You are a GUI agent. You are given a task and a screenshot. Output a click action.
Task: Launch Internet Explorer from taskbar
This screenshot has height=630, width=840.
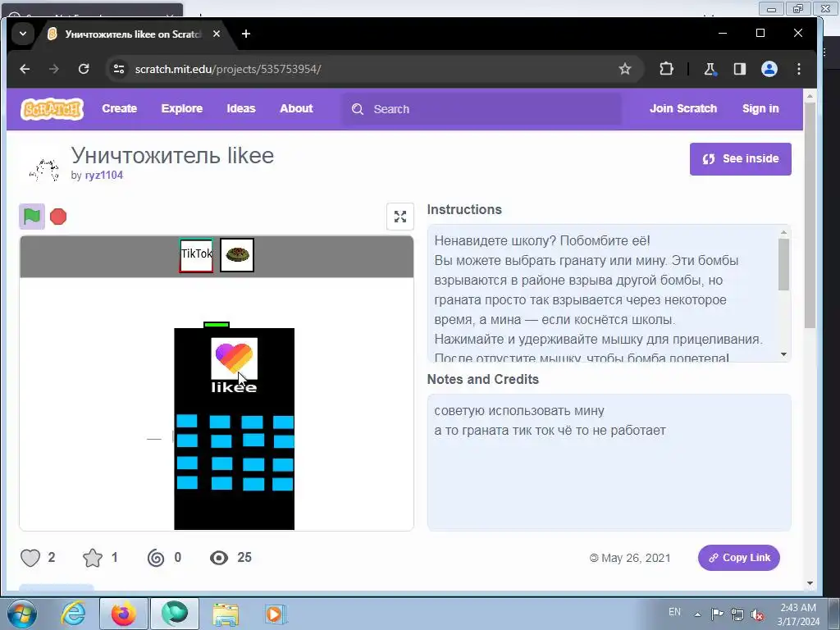point(72,614)
